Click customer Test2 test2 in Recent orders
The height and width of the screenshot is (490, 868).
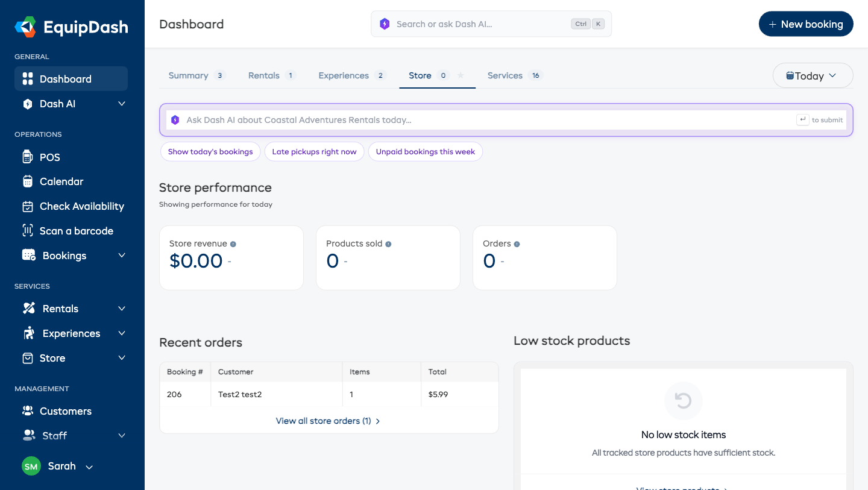(240, 395)
